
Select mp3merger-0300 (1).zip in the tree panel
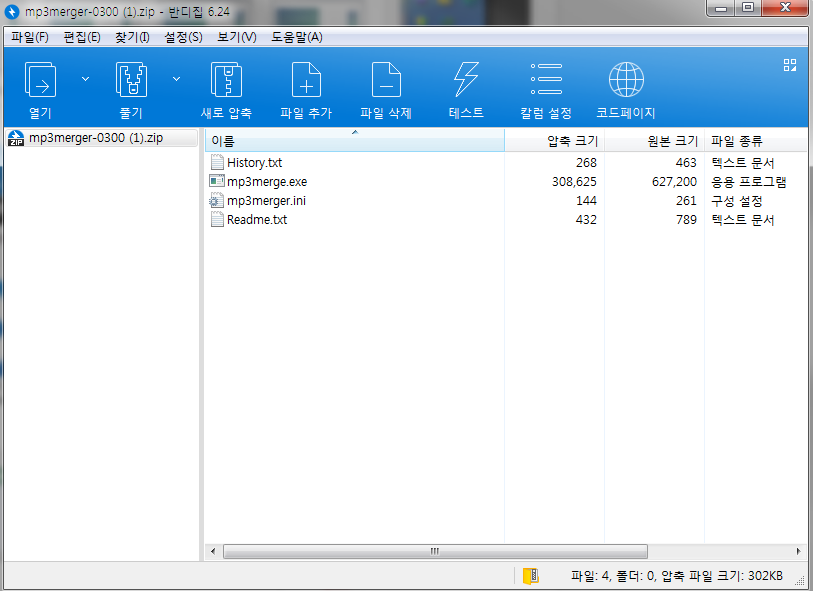pyautogui.click(x=102, y=138)
